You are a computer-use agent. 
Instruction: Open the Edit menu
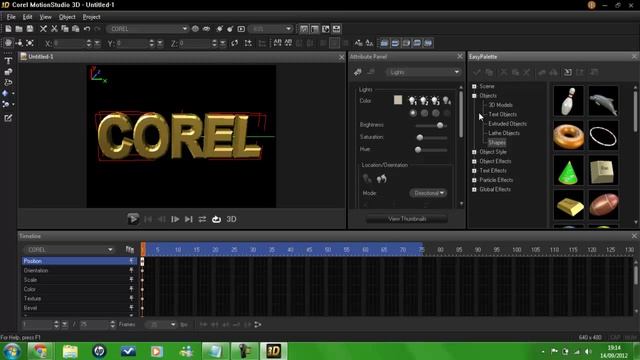(x=27, y=17)
